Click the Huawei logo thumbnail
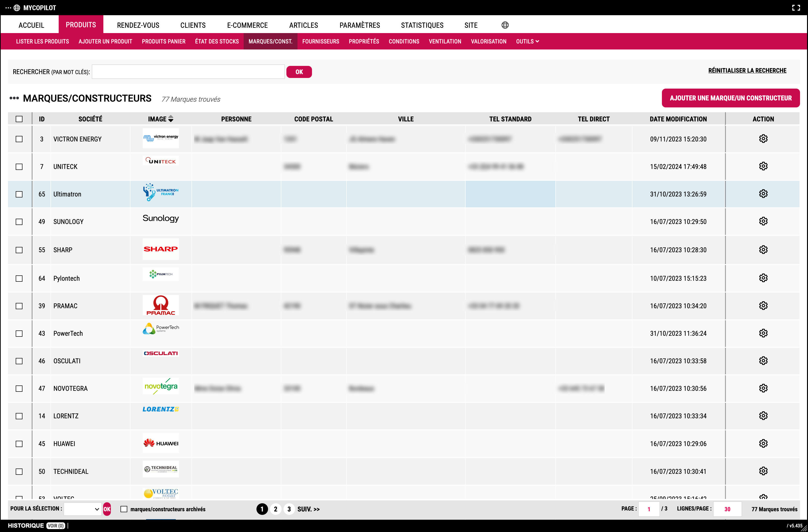Image resolution: width=808 pixels, height=532 pixels. (x=161, y=443)
